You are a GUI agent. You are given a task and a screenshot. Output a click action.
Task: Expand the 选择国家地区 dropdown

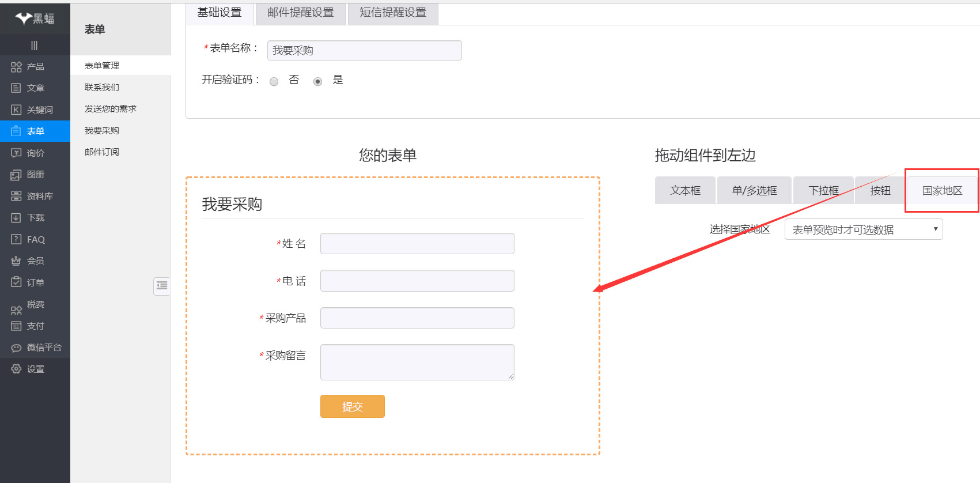pos(863,229)
